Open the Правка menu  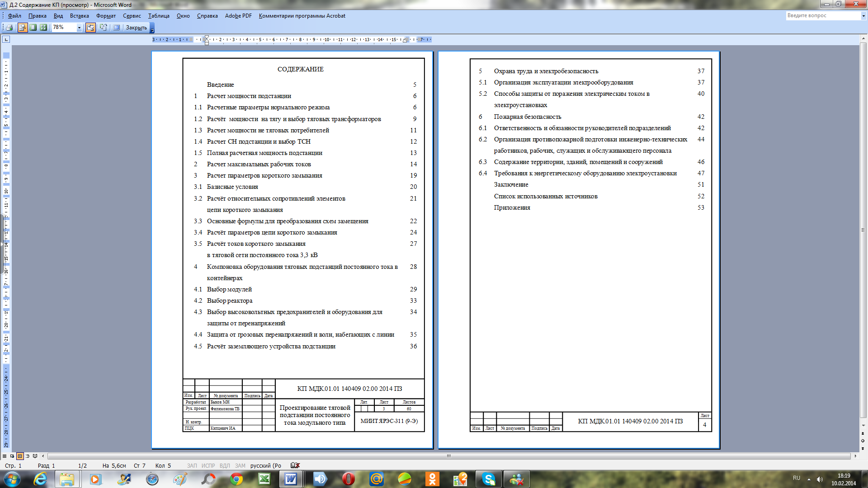37,16
